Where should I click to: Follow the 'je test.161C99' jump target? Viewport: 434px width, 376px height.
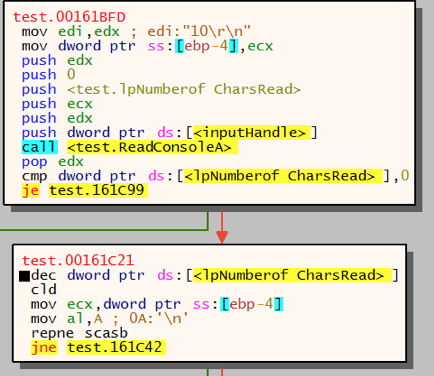coord(98,190)
